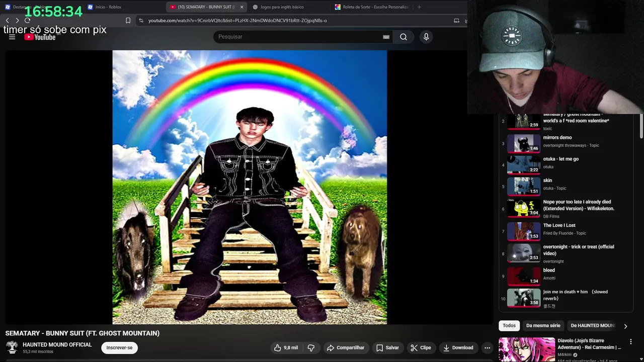Select the Da mesma série chip

(x=543, y=325)
